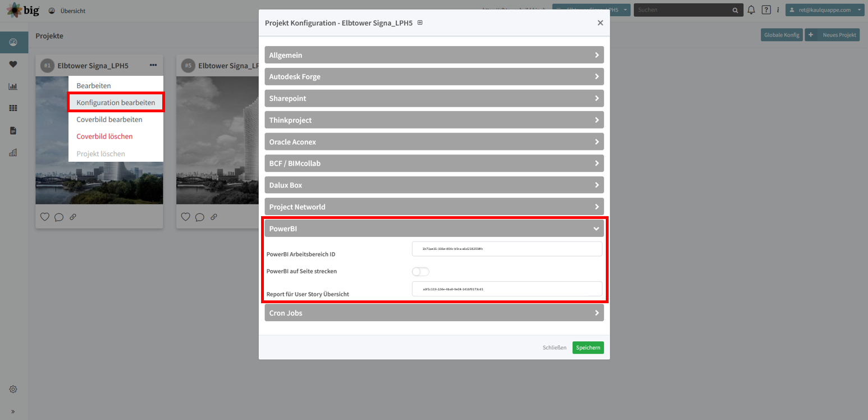
Task: Click the info 'i' icon
Action: click(778, 10)
